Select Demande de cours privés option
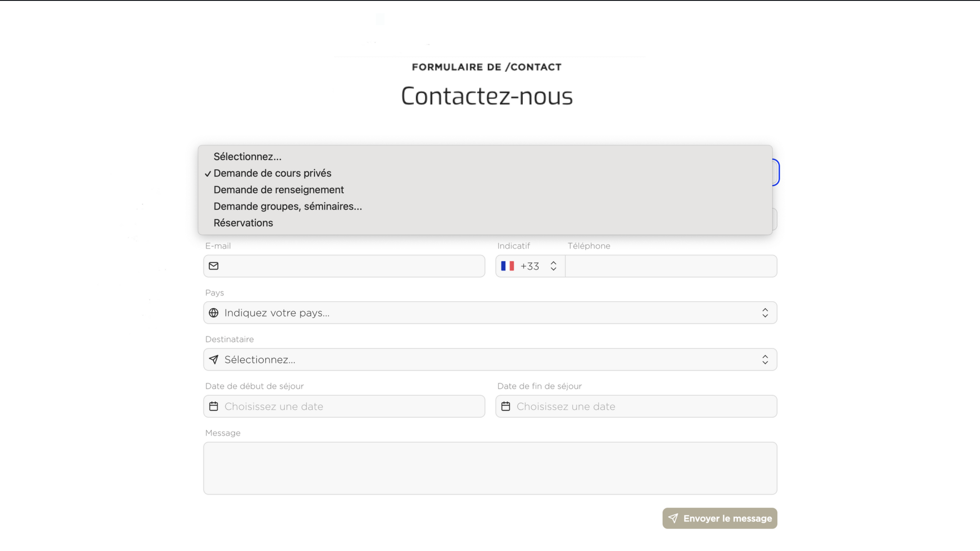Screen dimensions: 980x551 pos(272,173)
